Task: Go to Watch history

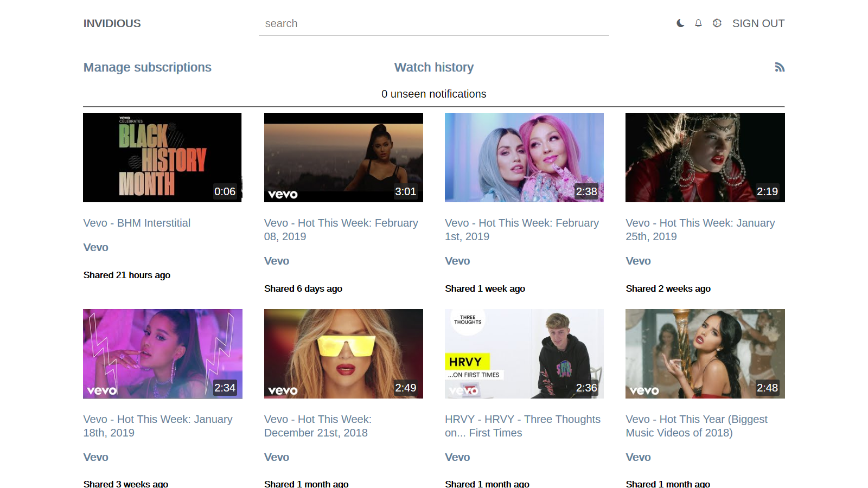Action: click(433, 67)
